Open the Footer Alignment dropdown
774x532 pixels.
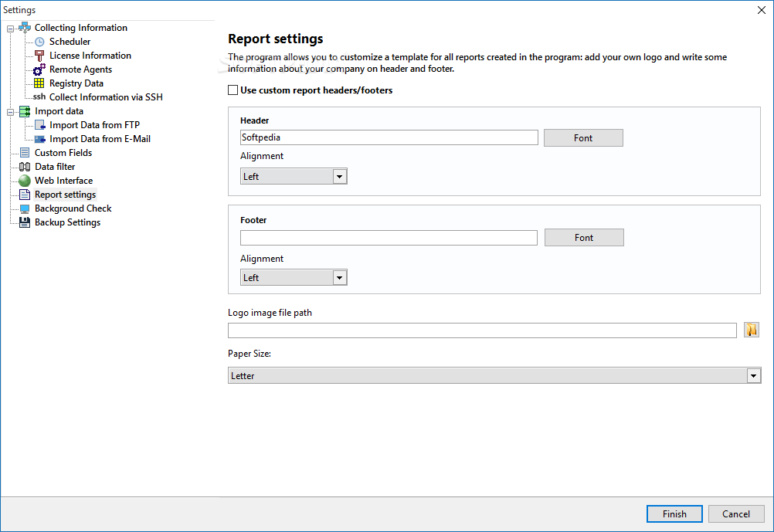294,277
